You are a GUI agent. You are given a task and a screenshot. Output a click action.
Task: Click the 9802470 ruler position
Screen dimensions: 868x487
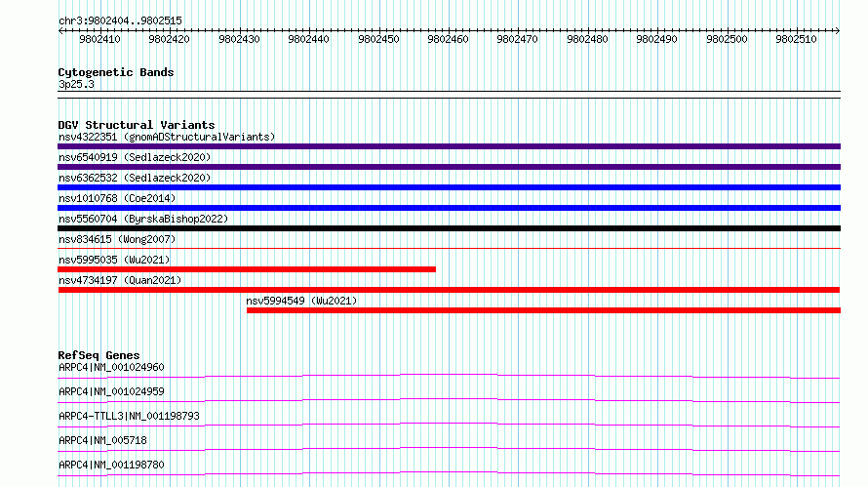(517, 39)
